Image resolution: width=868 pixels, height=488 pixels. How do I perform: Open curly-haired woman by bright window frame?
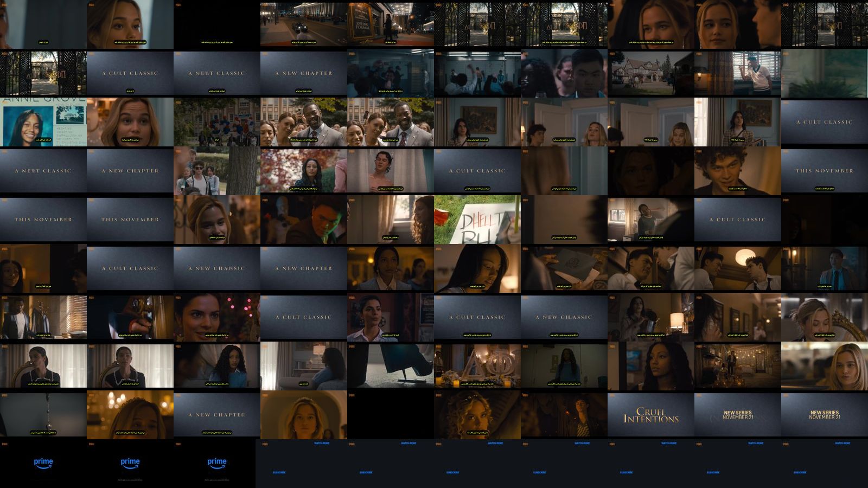click(x=391, y=220)
